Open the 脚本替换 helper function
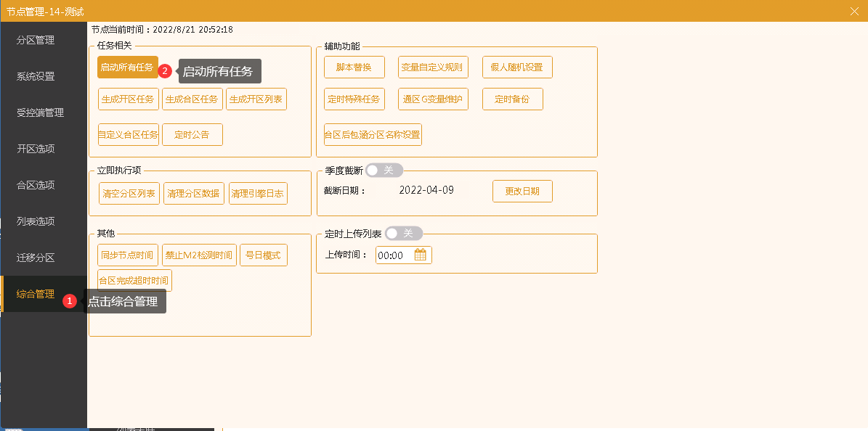Viewport: 868px width, 431px height. coord(354,67)
